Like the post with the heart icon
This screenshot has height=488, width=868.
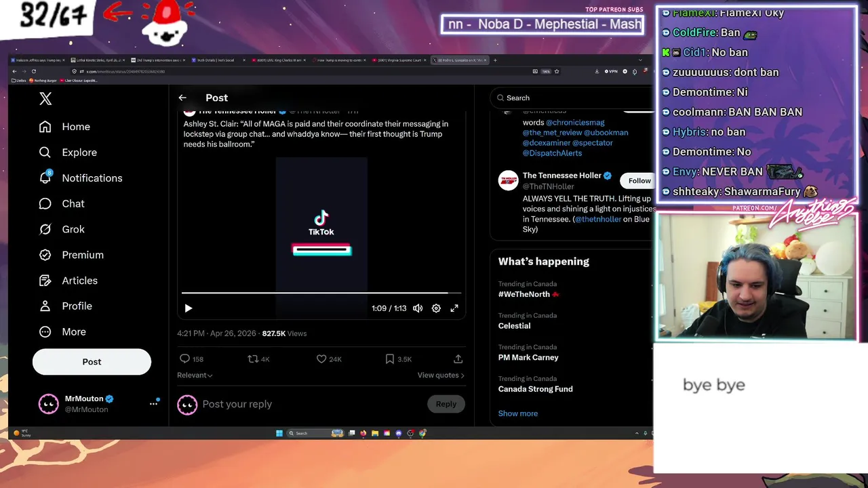pyautogui.click(x=321, y=359)
